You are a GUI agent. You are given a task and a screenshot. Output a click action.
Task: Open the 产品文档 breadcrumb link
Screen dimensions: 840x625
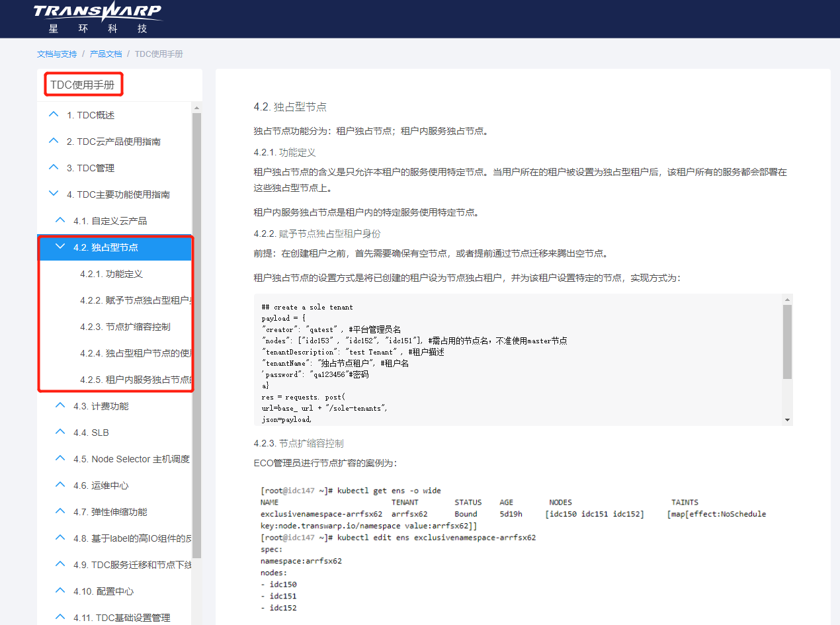106,54
